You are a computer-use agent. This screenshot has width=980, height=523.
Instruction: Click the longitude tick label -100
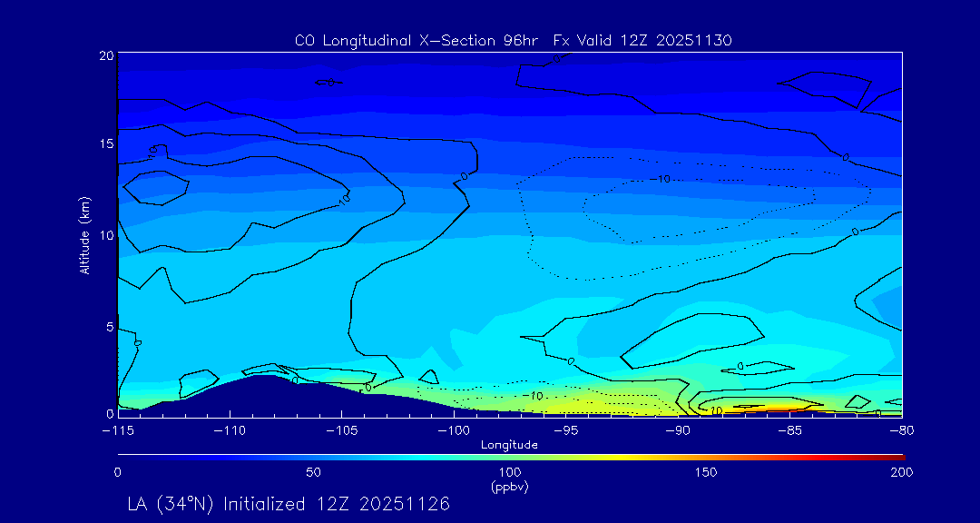coord(454,431)
